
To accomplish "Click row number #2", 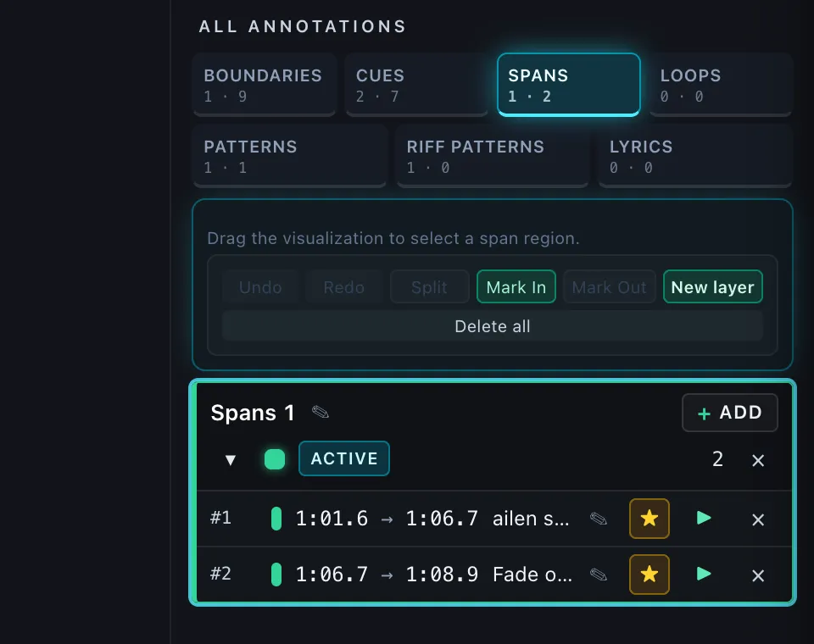I will click(x=220, y=574).
